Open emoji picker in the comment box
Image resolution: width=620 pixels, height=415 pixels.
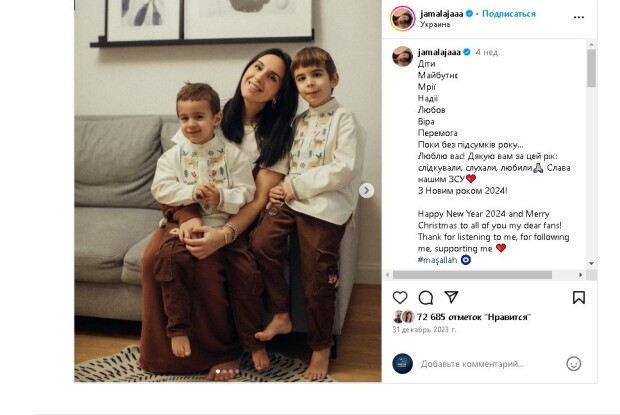coord(573,364)
